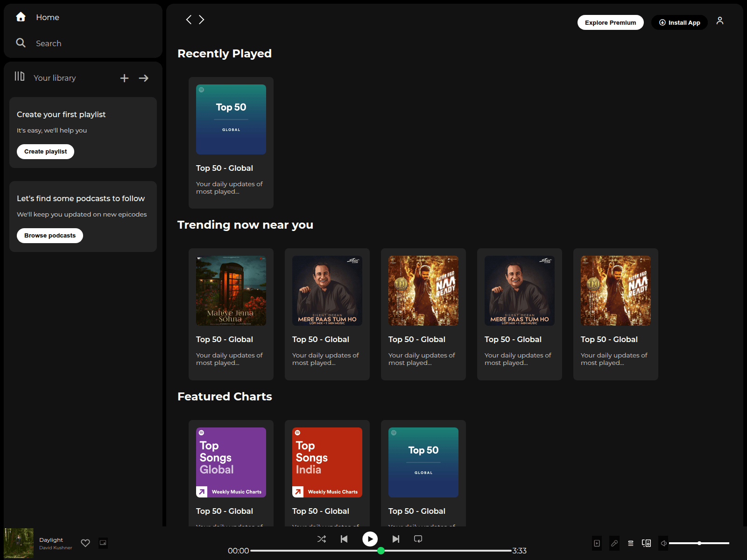The height and width of the screenshot is (560, 747).
Task: Click Create playlist button
Action: pyautogui.click(x=45, y=152)
